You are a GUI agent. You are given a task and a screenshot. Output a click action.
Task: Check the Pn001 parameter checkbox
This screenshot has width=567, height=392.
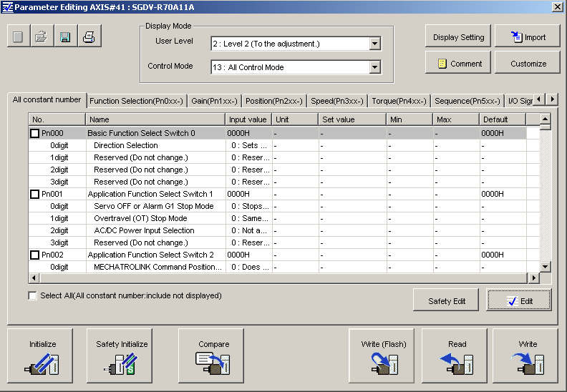34,194
